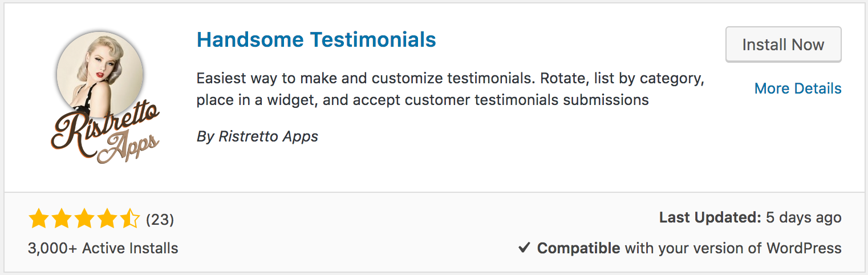Image resolution: width=868 pixels, height=275 pixels.
Task: Click the Last Updated label
Action: pyautogui.click(x=710, y=218)
